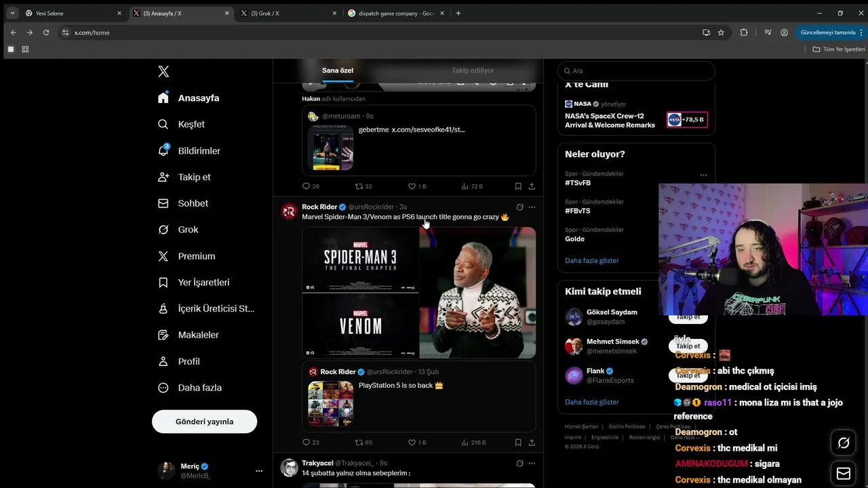The image size is (868, 488).
Task: Switch to dispatch game company Google tab
Action: (395, 13)
